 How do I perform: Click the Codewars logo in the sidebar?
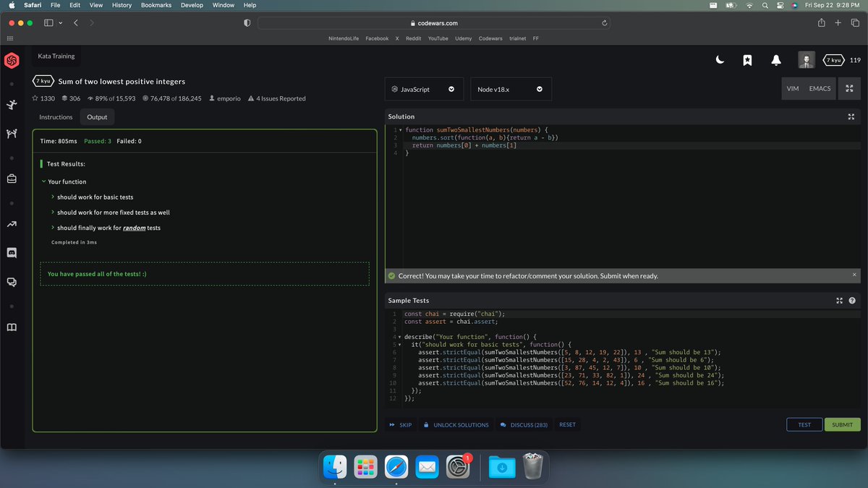pos(12,61)
